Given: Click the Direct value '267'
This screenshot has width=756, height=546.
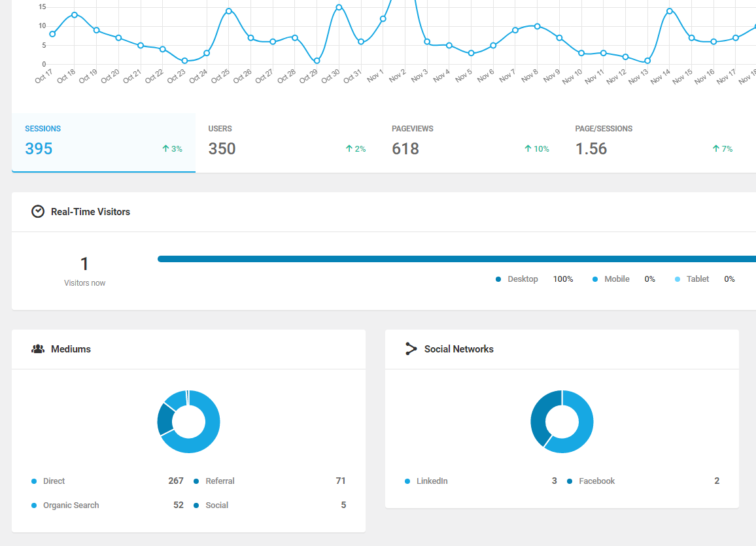Looking at the screenshot, I should 176,481.
